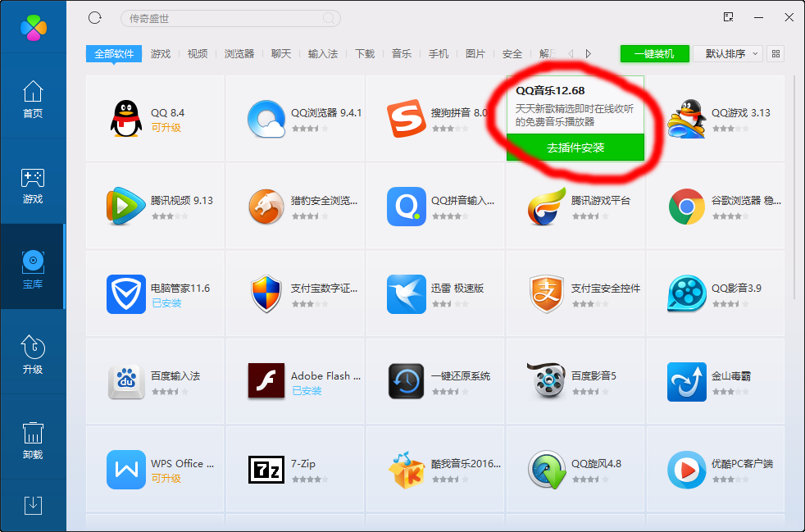Click the green 一键装机 button
The image size is (805, 532).
tap(655, 53)
